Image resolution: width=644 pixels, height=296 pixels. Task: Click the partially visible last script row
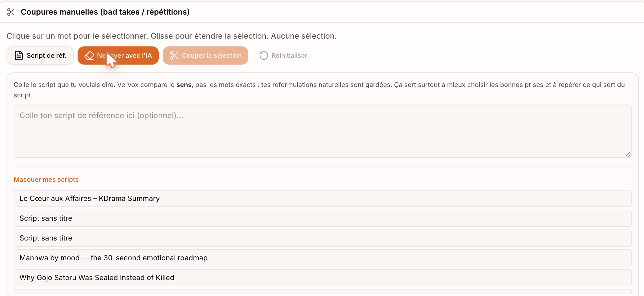[322, 292]
